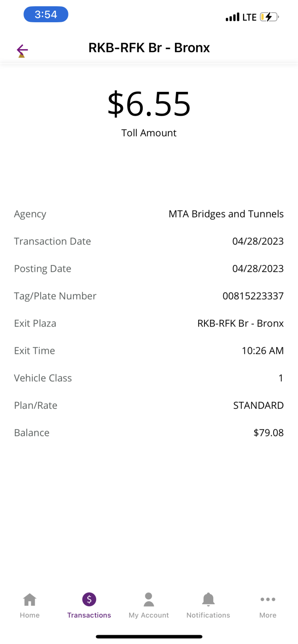Tap the MTA Bridges and Tunnels agency value

[x=226, y=214]
